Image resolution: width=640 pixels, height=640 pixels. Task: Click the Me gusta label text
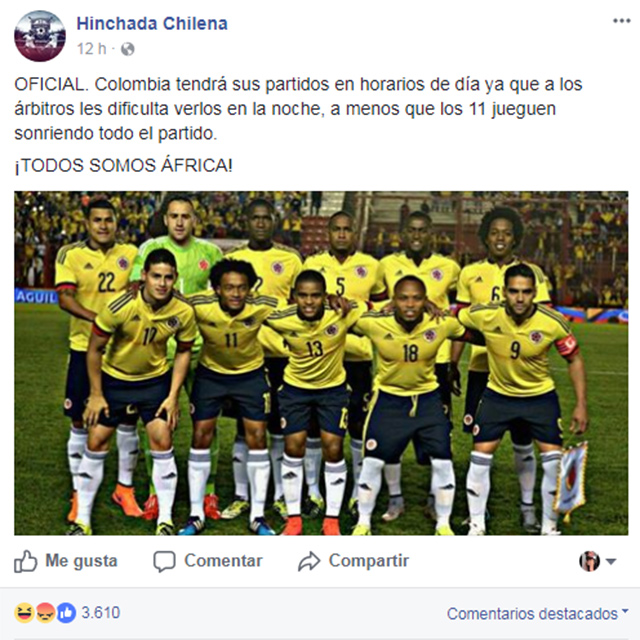(x=81, y=561)
